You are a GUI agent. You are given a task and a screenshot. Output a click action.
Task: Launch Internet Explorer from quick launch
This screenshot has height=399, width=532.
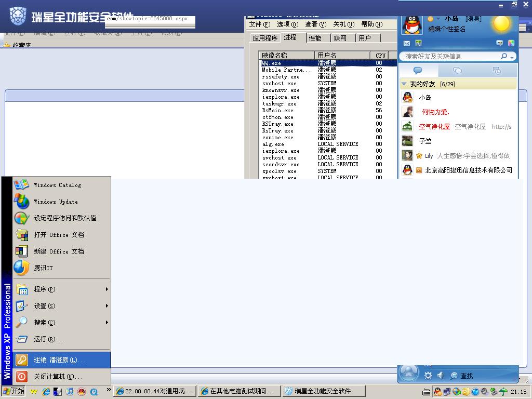(x=46, y=392)
